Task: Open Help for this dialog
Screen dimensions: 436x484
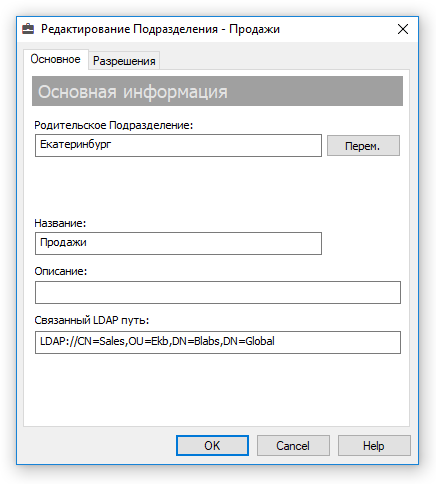Action: [x=374, y=445]
